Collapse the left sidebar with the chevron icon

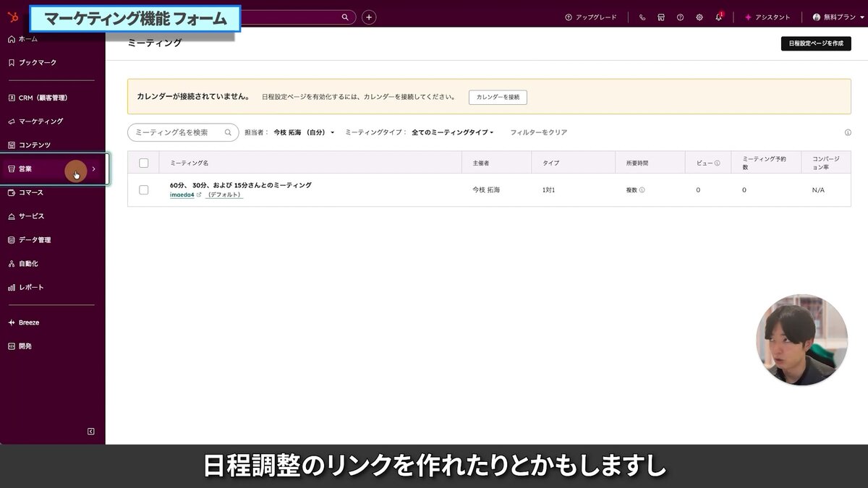pyautogui.click(x=90, y=431)
